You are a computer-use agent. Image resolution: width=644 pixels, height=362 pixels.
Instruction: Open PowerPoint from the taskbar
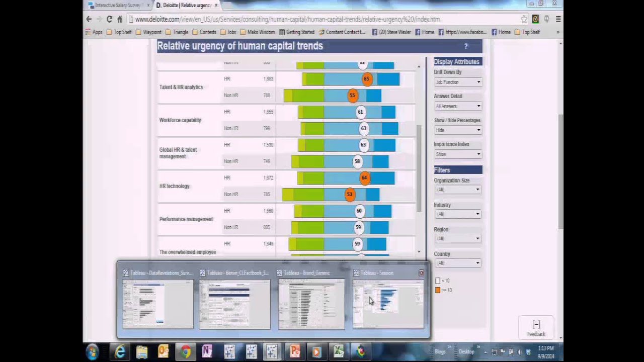(294, 352)
